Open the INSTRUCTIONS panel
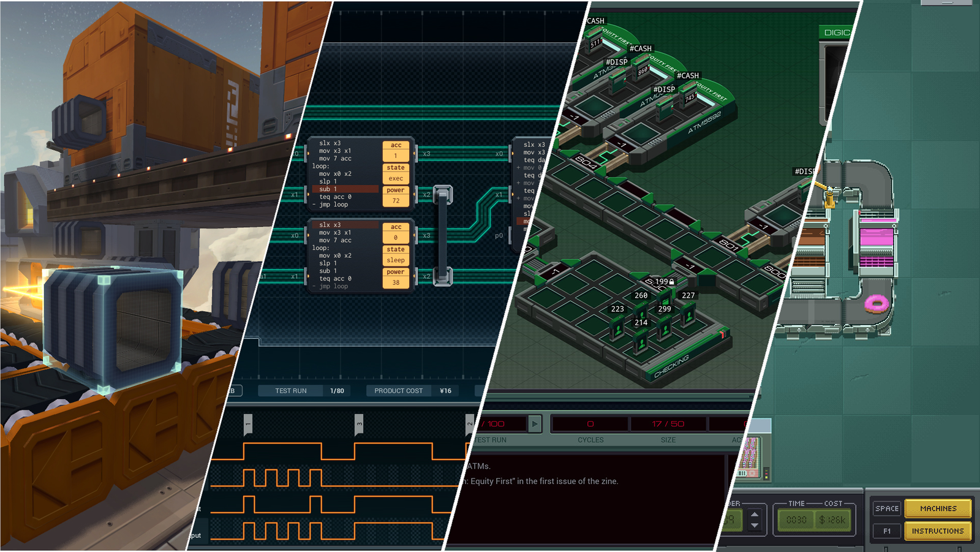This screenshot has height=552, width=980. pos(937,531)
